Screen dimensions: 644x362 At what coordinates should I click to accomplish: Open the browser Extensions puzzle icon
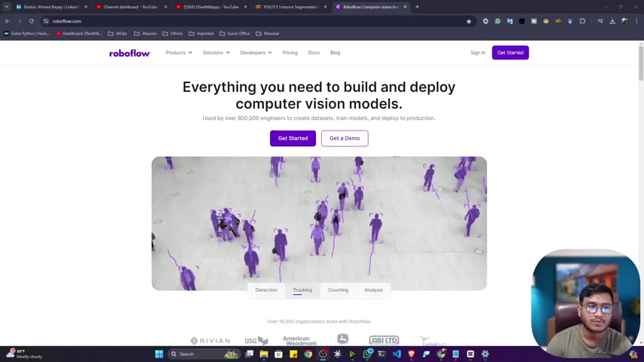tap(582, 21)
